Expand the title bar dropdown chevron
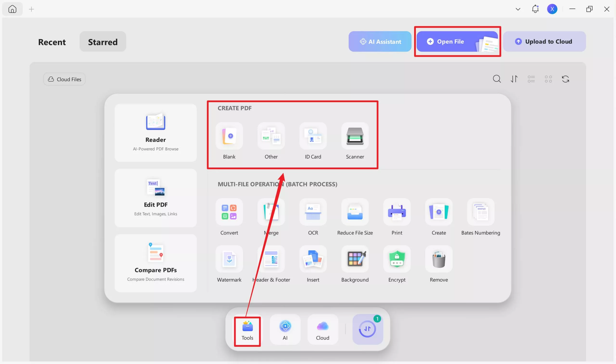 pos(518,9)
